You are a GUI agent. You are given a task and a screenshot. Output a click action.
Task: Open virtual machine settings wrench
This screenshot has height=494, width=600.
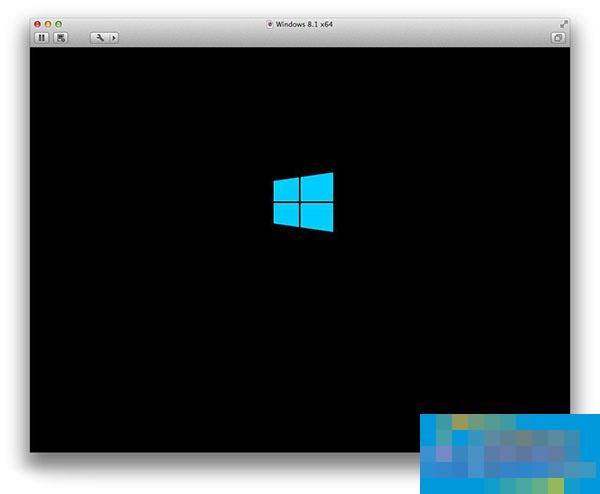coord(100,37)
